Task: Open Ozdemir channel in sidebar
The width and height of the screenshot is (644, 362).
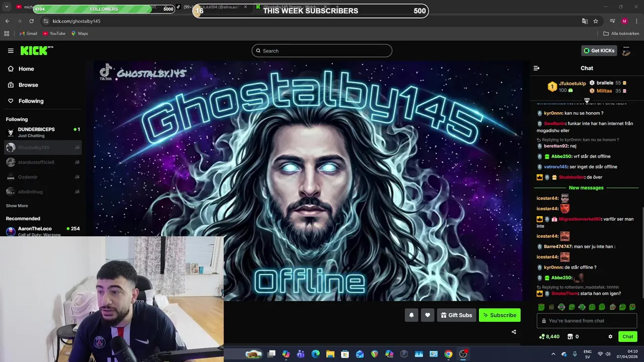Action: [x=43, y=177]
